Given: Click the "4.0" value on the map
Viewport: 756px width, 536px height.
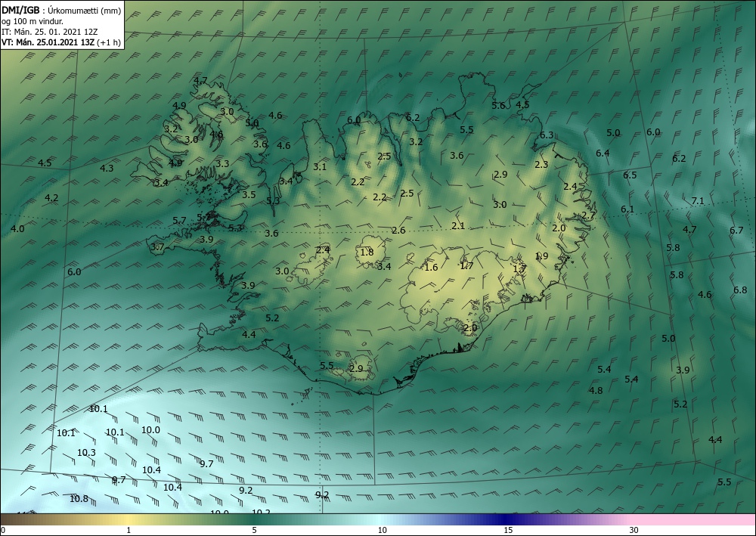Looking at the screenshot, I should click(x=17, y=228).
